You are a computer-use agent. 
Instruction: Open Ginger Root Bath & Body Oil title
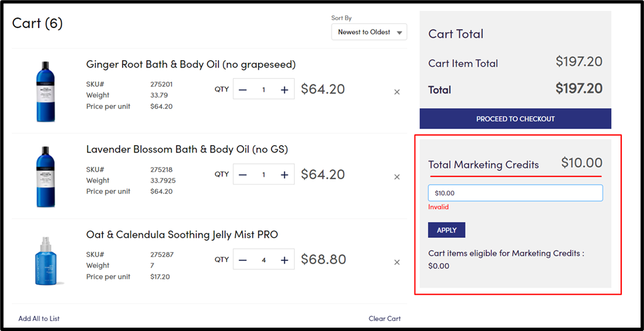[x=191, y=64]
